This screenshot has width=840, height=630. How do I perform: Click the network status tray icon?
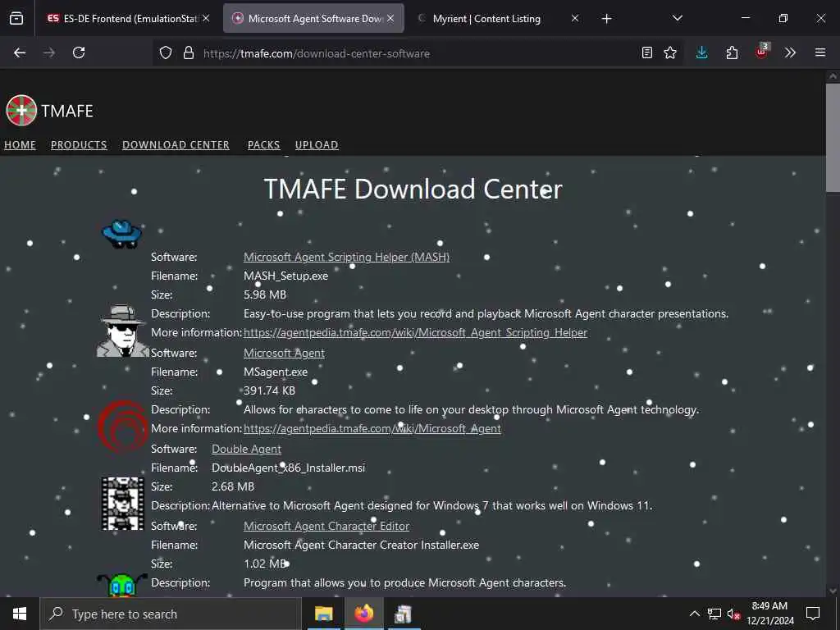pyautogui.click(x=714, y=614)
